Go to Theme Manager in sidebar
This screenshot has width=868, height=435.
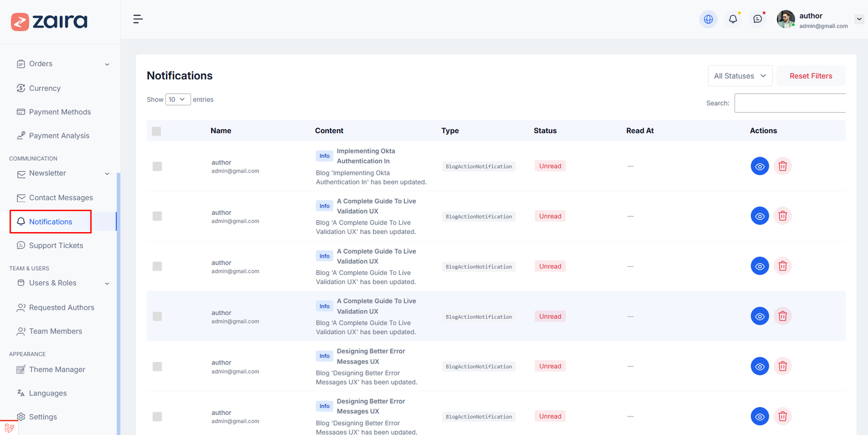[57, 370]
